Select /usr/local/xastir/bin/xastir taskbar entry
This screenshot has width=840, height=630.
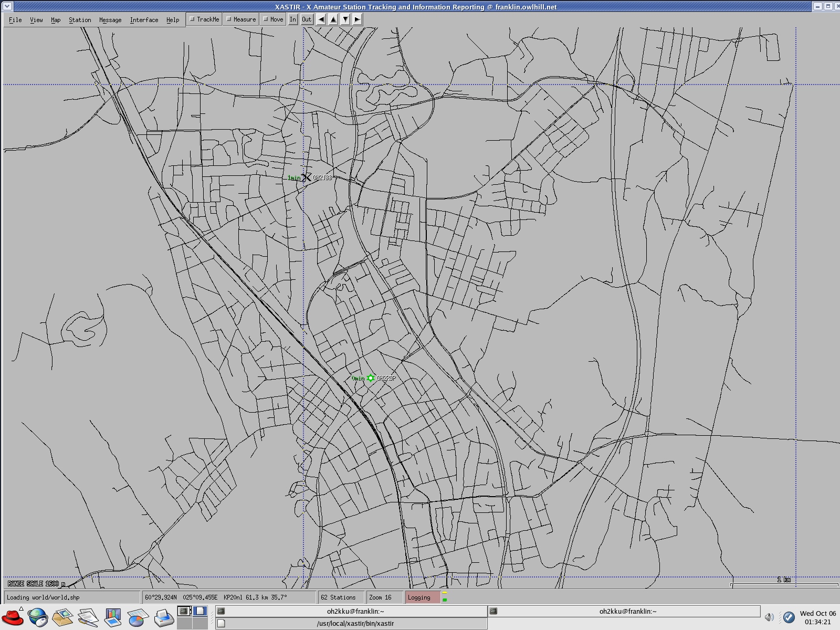pos(351,623)
